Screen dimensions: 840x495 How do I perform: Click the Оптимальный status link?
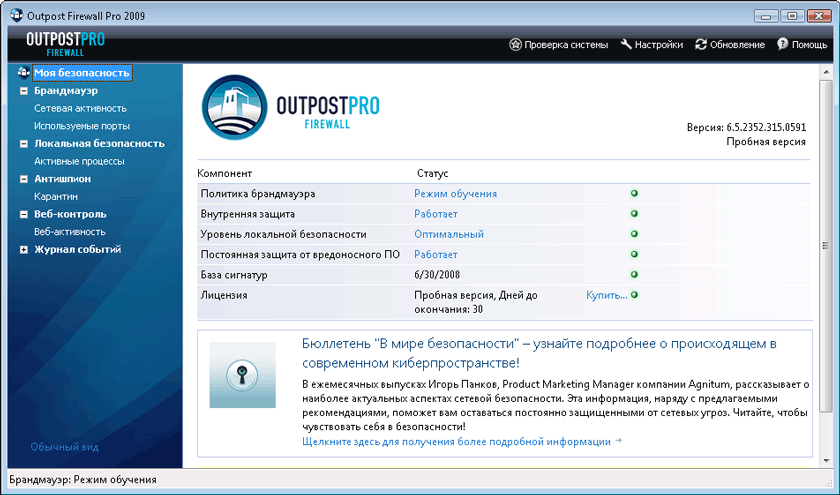pos(449,235)
